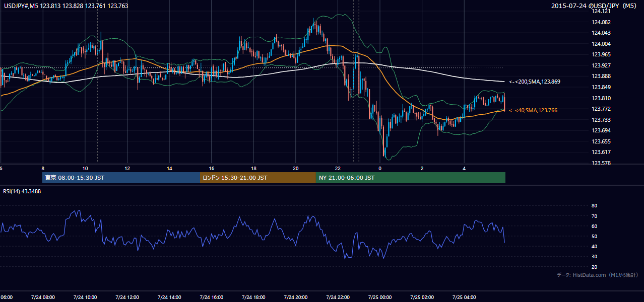Screen dimensions: 644x302
Task: Click the 7/24 14:00 time axis label
Action: click(x=169, y=297)
